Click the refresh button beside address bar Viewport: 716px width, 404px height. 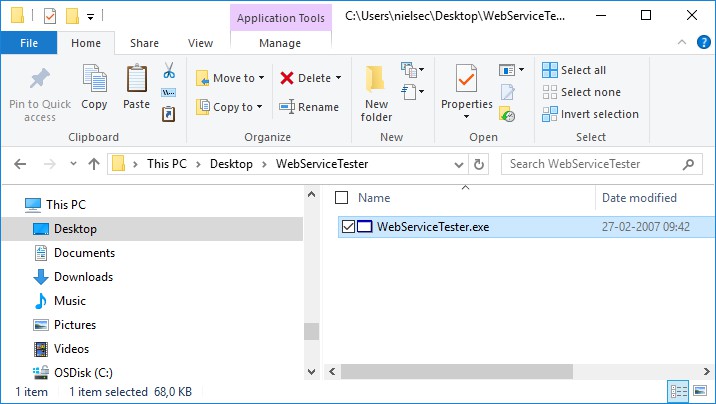(x=479, y=164)
